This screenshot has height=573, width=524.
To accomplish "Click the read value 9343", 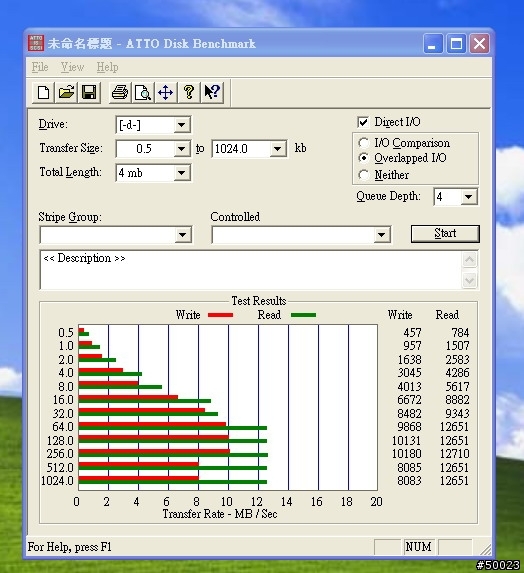I will (457, 413).
